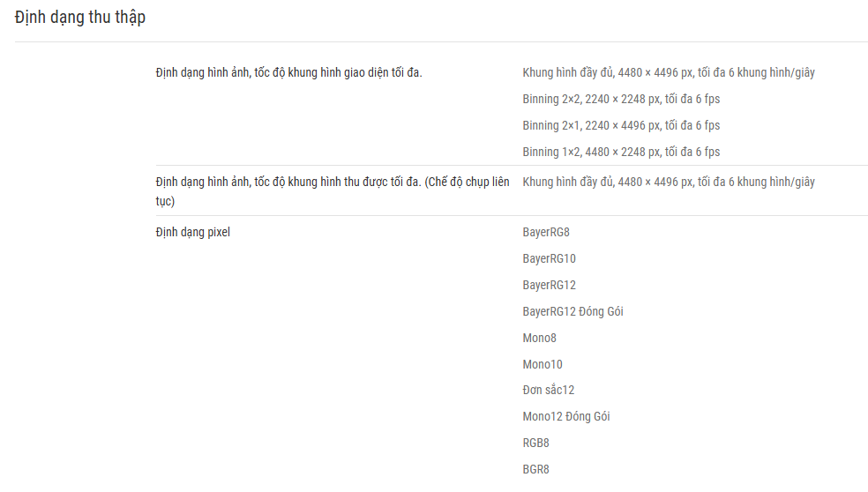Click the "Chế độ chụp liên tục" row label
Image resolution: width=868 pixels, height=492 pixels.
333,191
